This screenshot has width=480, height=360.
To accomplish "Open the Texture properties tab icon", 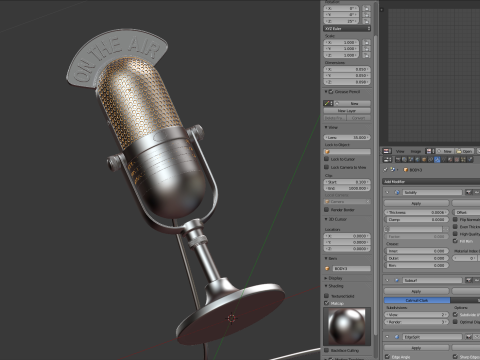I will click(x=457, y=160).
